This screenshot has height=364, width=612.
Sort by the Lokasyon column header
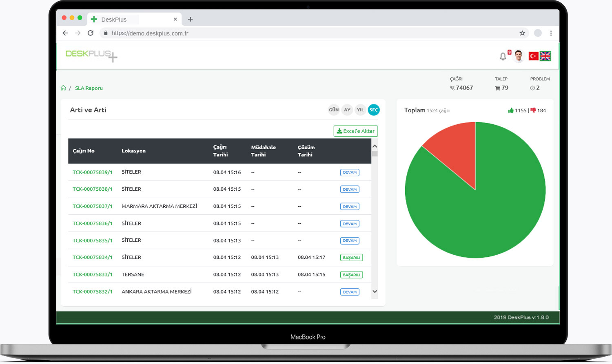click(x=133, y=151)
